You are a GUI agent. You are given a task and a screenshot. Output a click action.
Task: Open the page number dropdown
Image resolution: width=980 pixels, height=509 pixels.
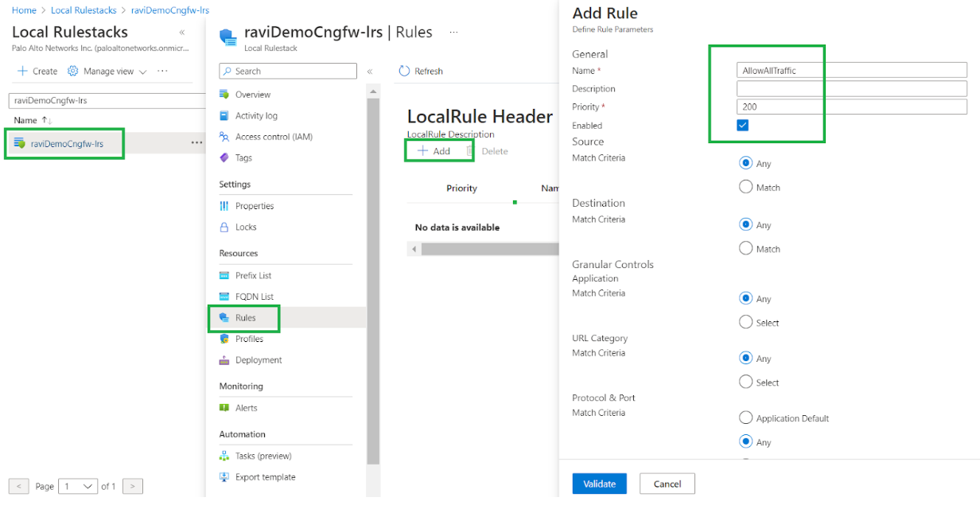[x=78, y=486]
